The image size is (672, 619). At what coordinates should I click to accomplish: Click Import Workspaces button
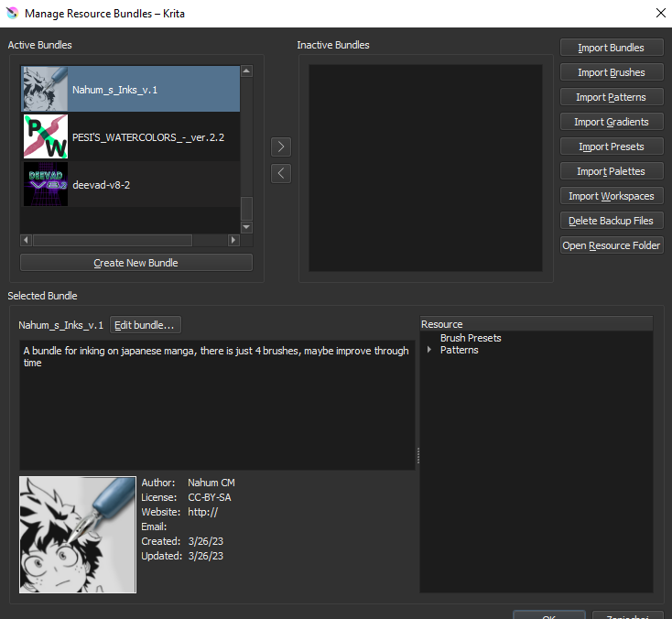click(x=612, y=196)
